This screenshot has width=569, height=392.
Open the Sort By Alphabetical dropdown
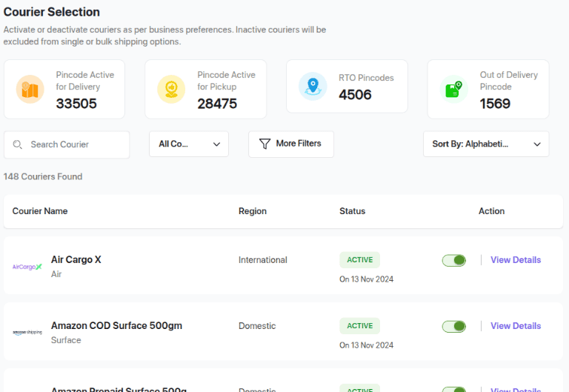(486, 144)
